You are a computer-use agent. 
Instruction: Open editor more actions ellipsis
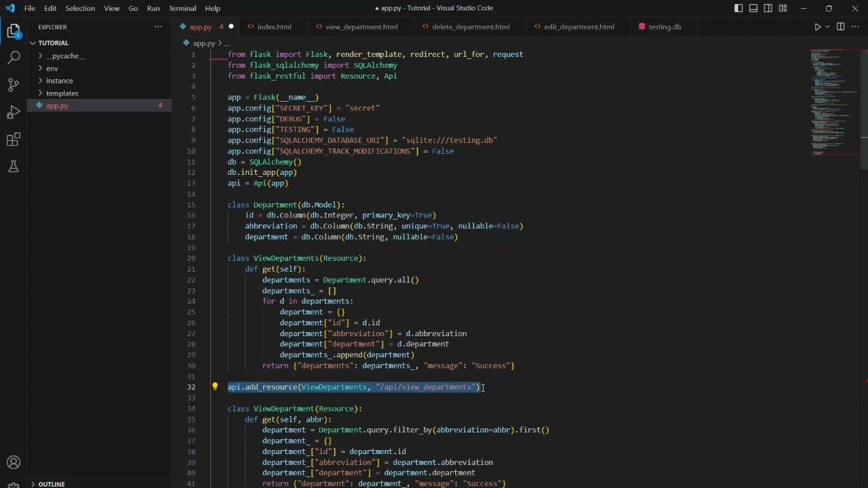[x=856, y=27]
